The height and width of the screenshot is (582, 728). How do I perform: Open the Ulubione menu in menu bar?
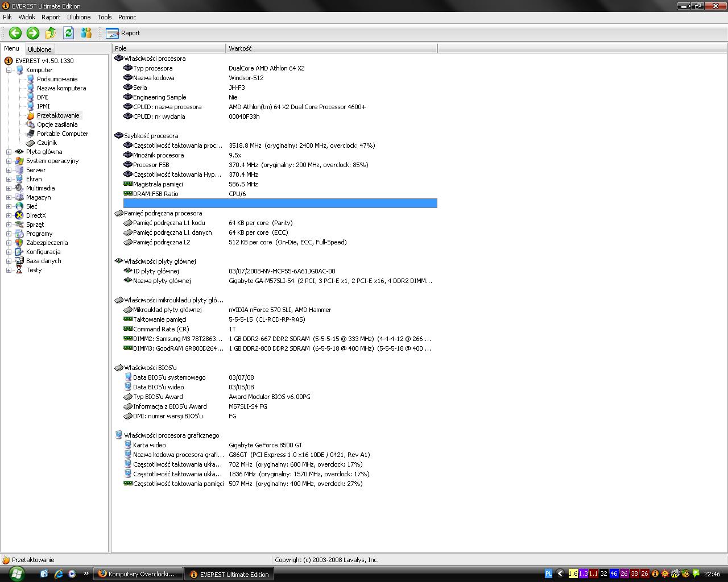pos(78,17)
